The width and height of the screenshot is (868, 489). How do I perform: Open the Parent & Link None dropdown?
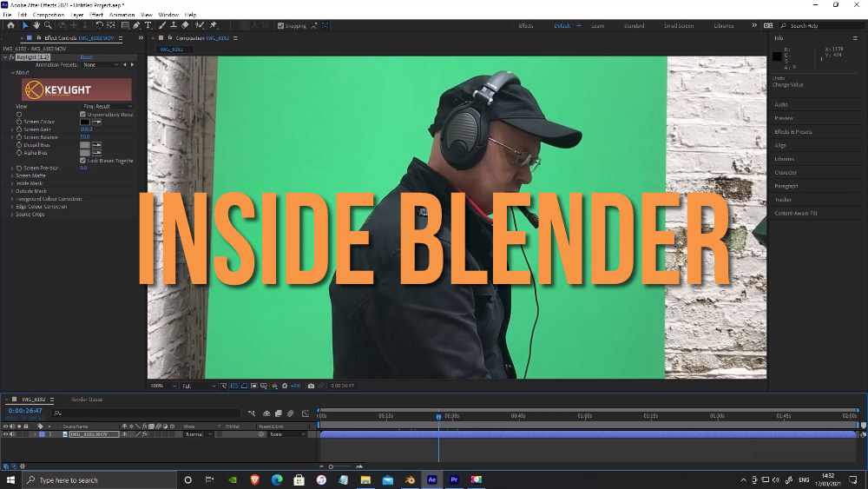287,434
